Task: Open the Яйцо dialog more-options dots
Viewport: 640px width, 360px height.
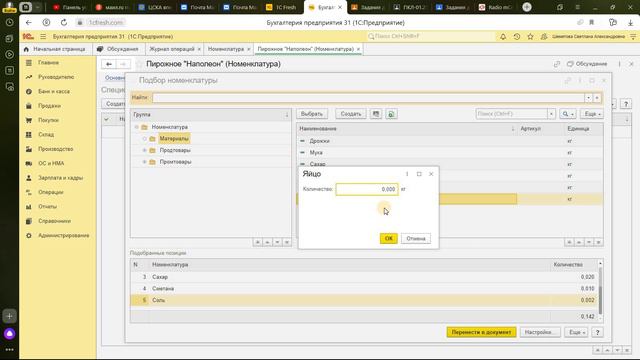Action: 407,174
